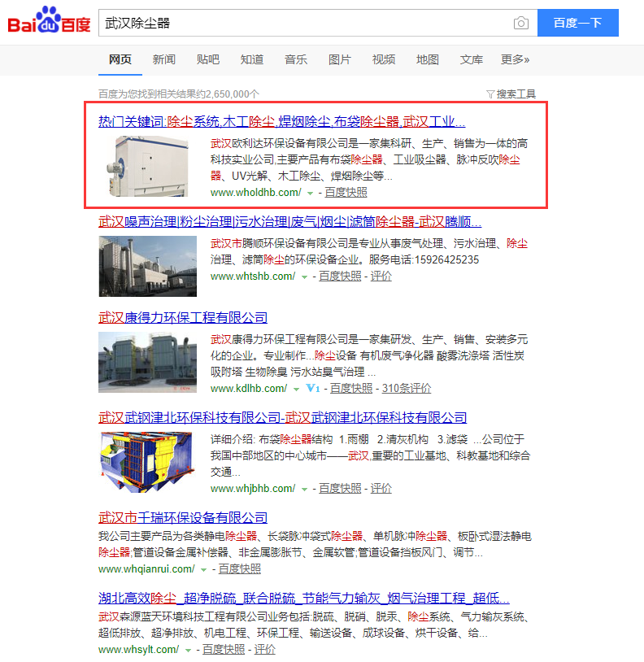Open 百度快照 for whtshb.com

pyautogui.click(x=340, y=277)
